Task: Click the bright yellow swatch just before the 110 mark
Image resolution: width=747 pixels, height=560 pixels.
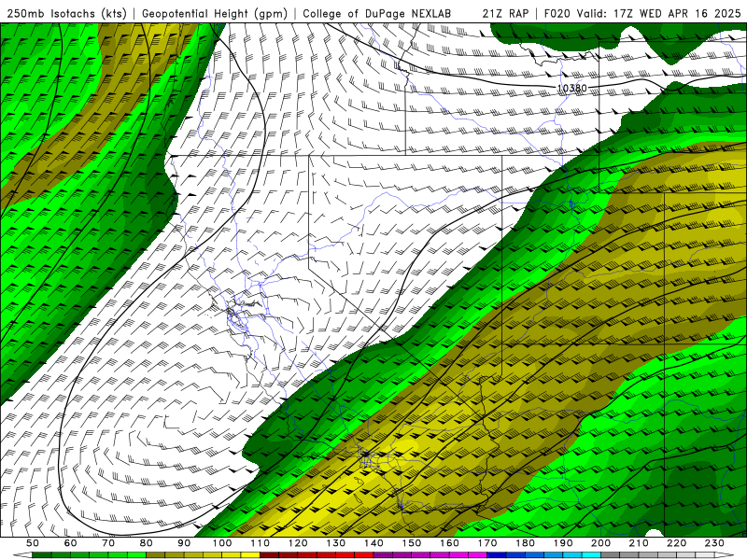Action: point(250,555)
